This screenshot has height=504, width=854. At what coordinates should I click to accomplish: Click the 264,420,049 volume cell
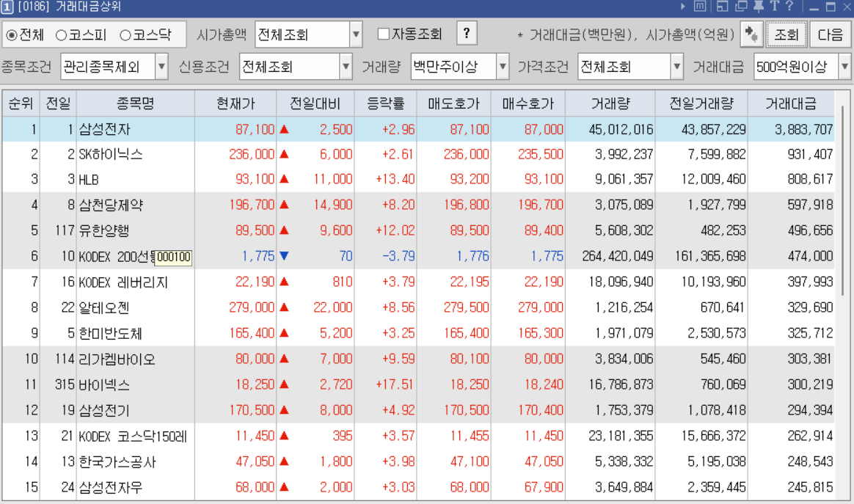click(618, 255)
